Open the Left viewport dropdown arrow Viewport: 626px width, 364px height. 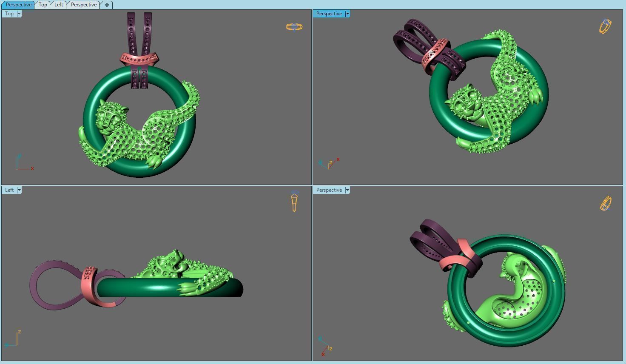pyautogui.click(x=19, y=190)
